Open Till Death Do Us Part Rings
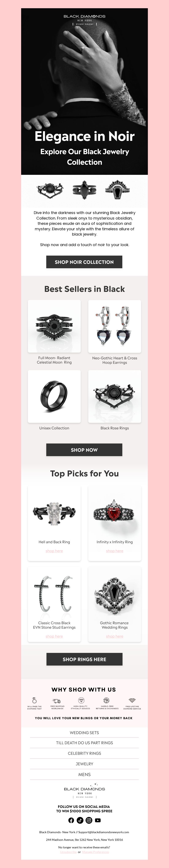The width and height of the screenshot is (169, 868). pyautogui.click(x=84, y=743)
